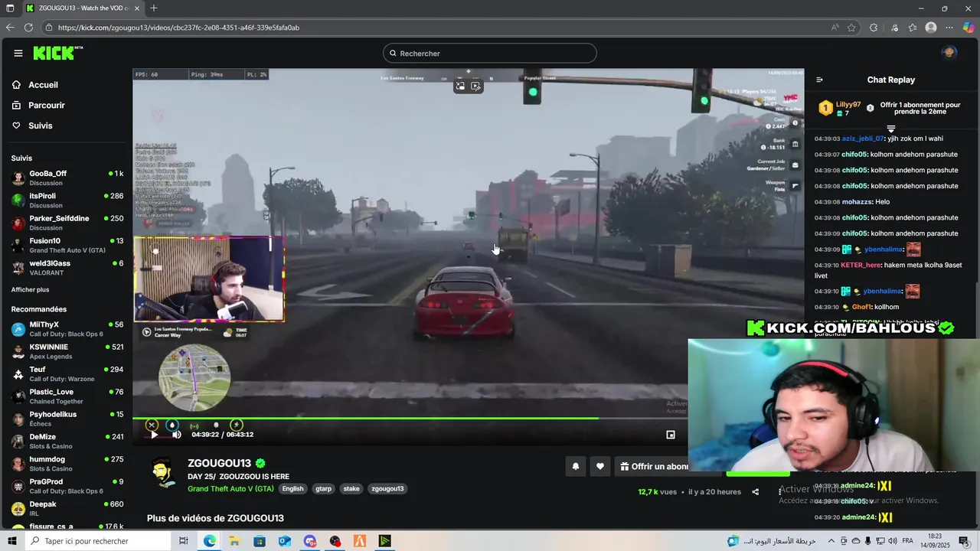Open favorites list icon

(913, 28)
